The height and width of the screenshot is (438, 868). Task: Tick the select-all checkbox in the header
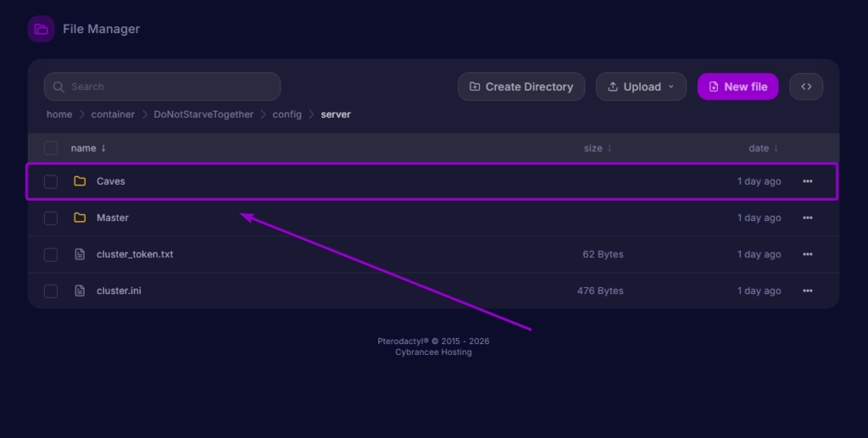51,148
